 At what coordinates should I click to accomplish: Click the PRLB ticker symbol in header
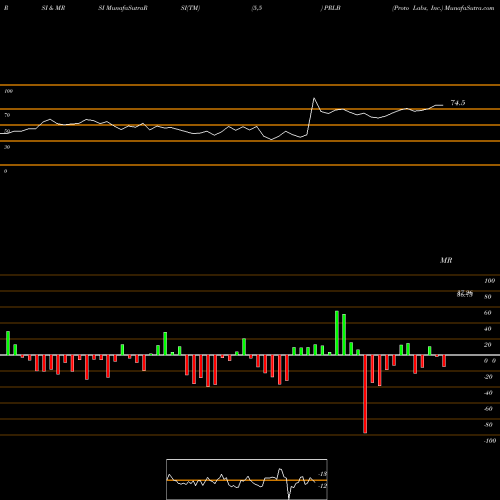point(332,8)
